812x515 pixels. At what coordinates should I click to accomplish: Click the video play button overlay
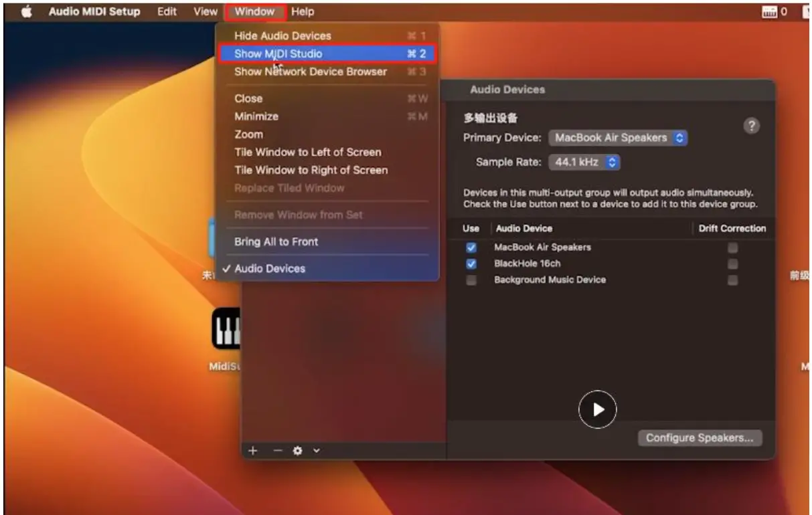pos(597,409)
